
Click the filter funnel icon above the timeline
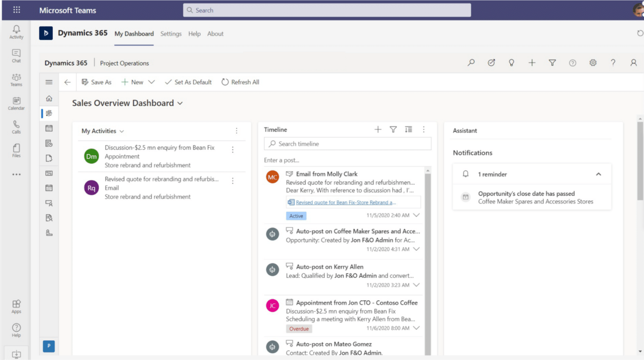(x=393, y=129)
